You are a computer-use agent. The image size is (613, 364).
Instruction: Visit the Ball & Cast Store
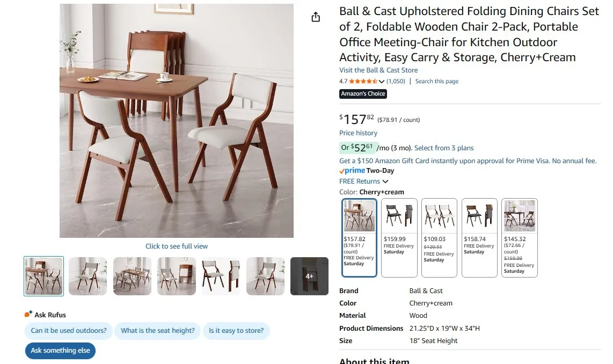pyautogui.click(x=378, y=70)
